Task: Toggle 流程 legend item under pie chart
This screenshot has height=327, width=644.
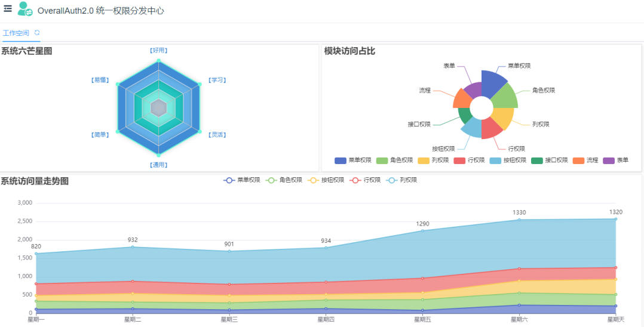Action: click(585, 161)
